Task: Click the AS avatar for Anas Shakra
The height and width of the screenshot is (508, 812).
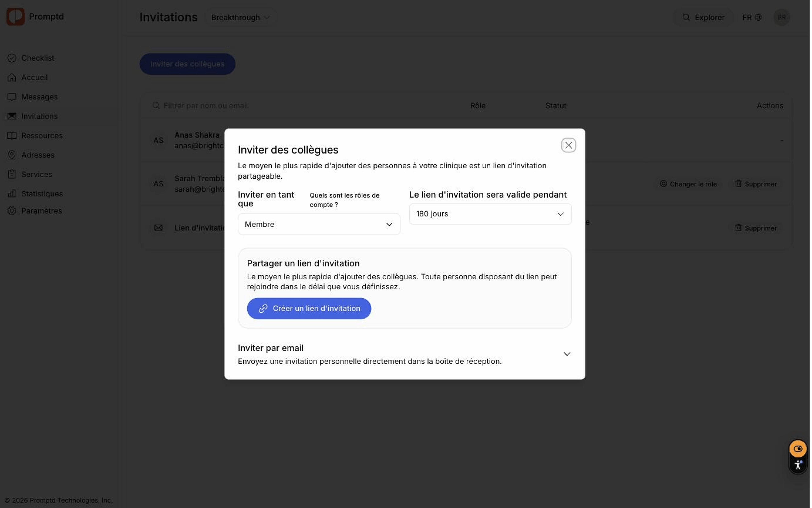Action: 159,140
